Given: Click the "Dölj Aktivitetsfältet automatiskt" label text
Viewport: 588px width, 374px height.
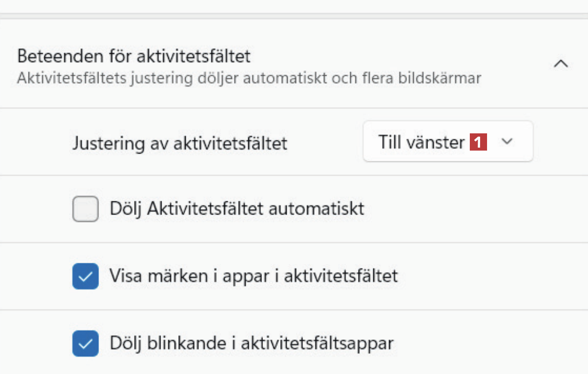Looking at the screenshot, I should tap(237, 209).
